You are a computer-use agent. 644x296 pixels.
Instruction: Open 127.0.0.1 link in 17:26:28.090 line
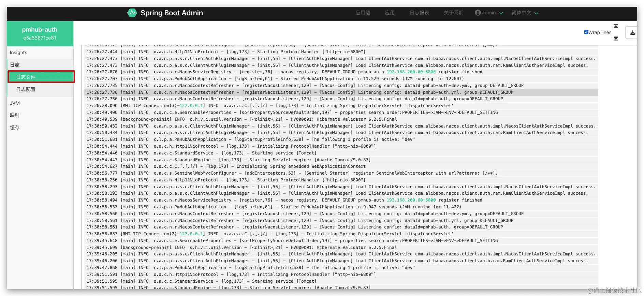click(191, 106)
